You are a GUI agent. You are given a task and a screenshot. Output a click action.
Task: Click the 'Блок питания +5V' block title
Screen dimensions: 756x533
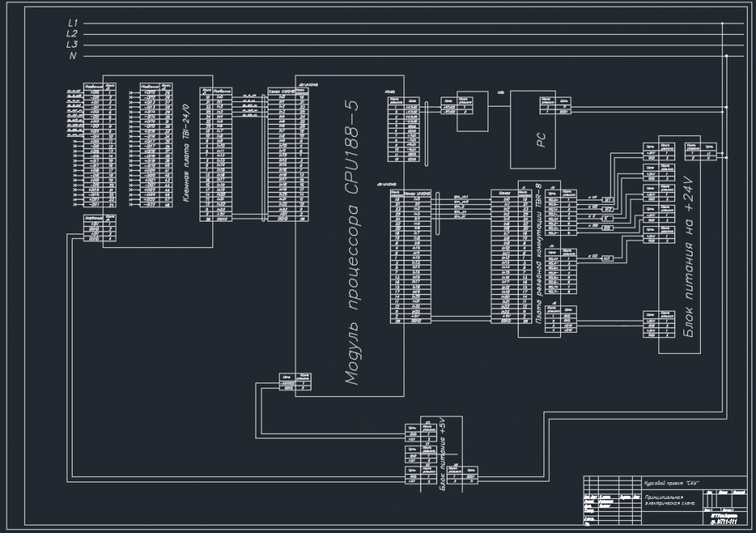coord(442,454)
